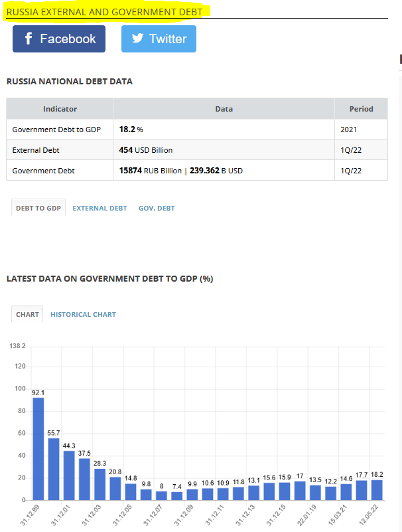402x532 pixels.
Task: Click the Twitter bird icon
Action: click(137, 38)
